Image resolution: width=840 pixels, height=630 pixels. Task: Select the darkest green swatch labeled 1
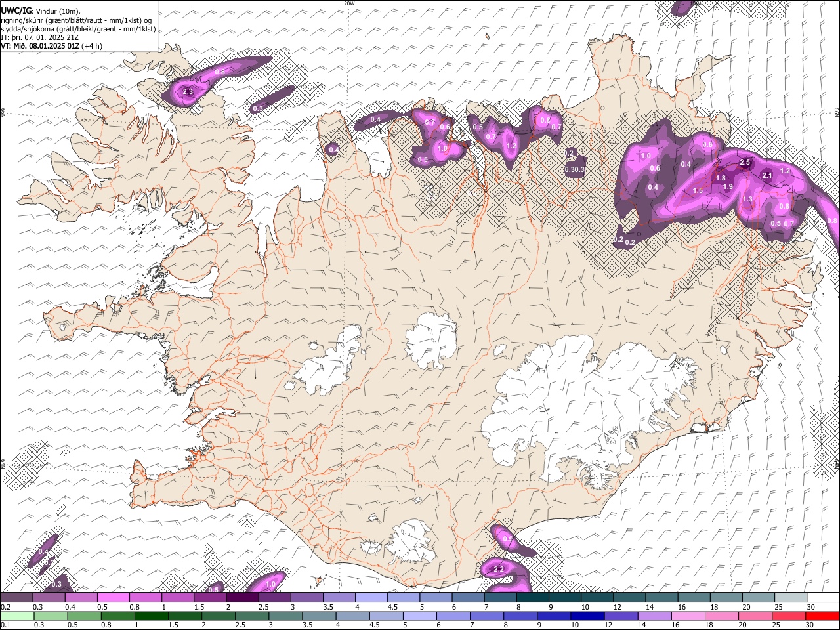click(x=151, y=616)
